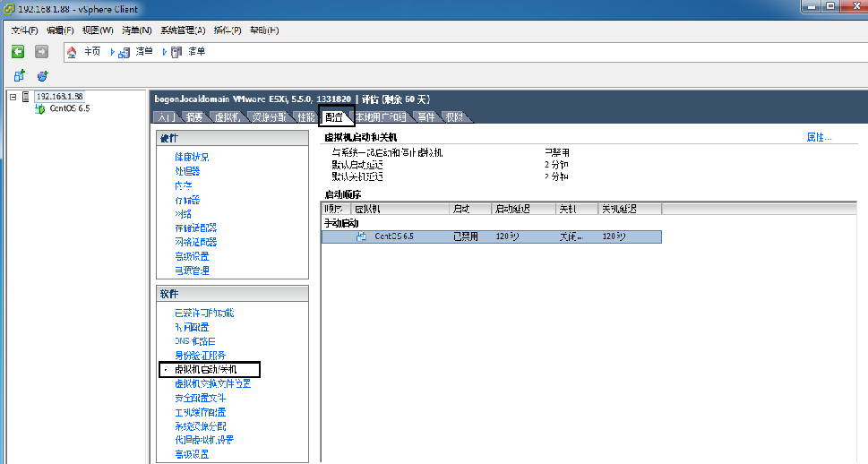Expand the dropdown arrow before second 清单 breadcrumb

(165, 52)
